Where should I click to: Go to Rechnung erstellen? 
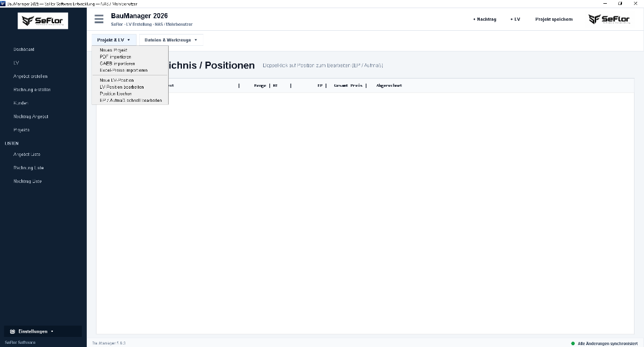32,89
